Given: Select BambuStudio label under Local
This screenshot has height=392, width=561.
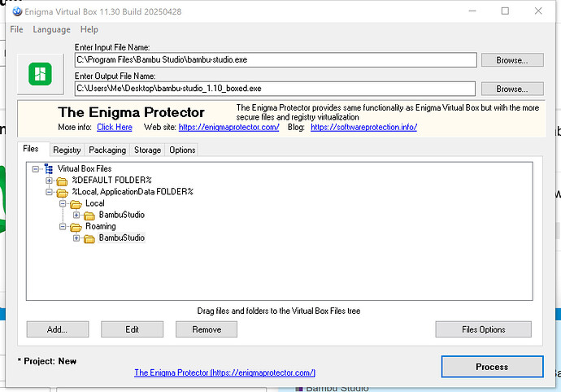Looking at the screenshot, I should coord(122,215).
